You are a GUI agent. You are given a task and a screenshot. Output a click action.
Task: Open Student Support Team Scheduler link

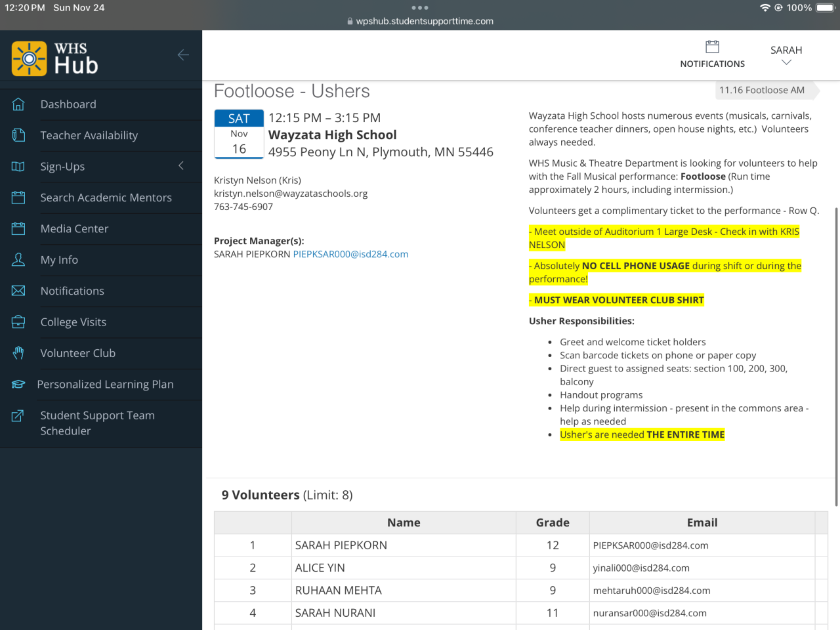coord(101,423)
